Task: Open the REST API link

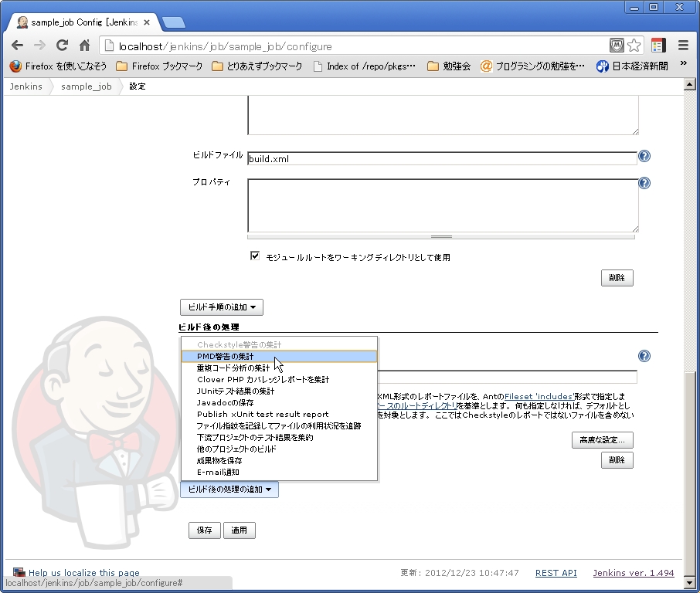Action: point(556,573)
